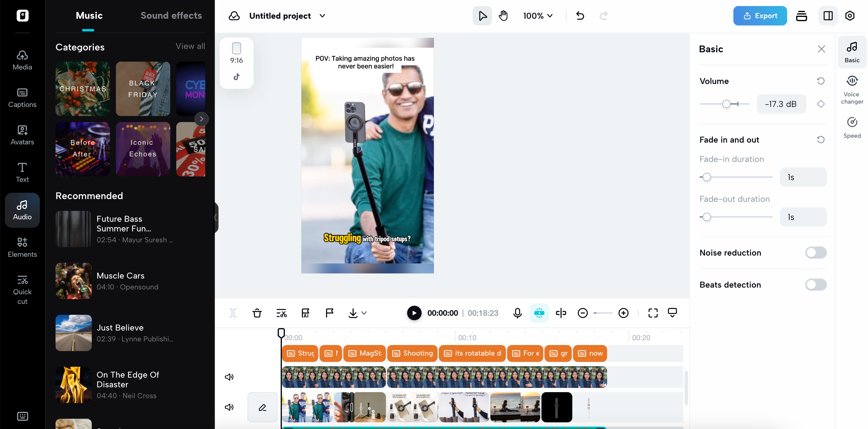This screenshot has height=429, width=868.
Task: Open the Audio sidebar section
Action: [22, 210]
